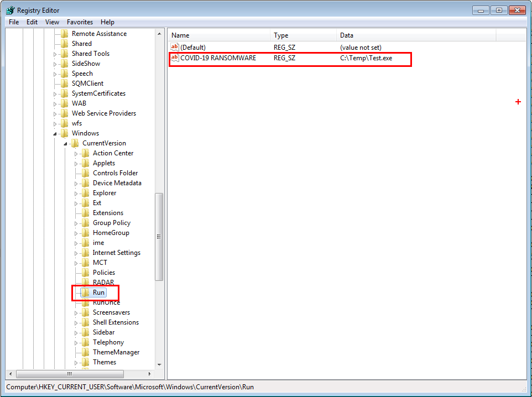This screenshot has height=397, width=532.
Task: Click the string icon beside COVID-19 RANSOMWARE
Action: 175,58
